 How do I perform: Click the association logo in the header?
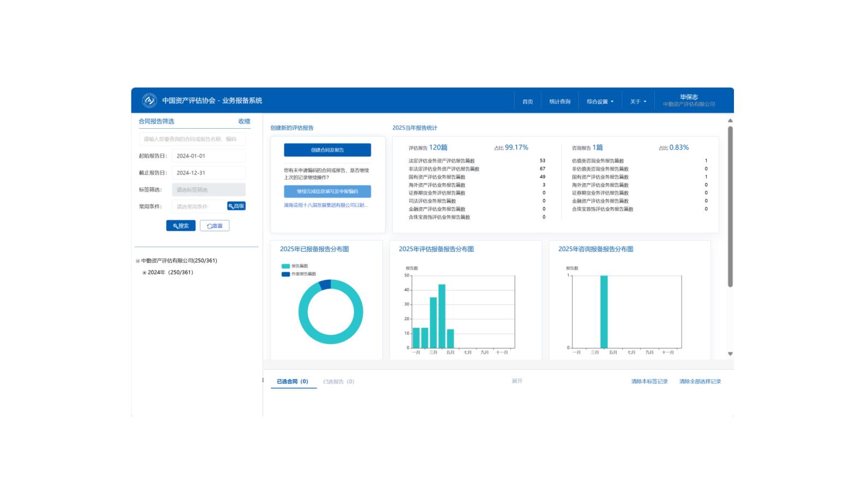coord(149,100)
